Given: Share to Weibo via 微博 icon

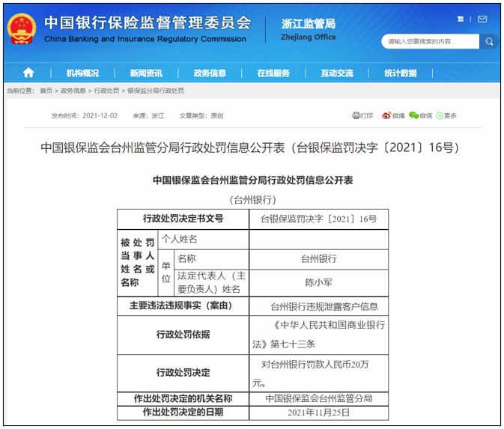Looking at the screenshot, I should (393, 115).
